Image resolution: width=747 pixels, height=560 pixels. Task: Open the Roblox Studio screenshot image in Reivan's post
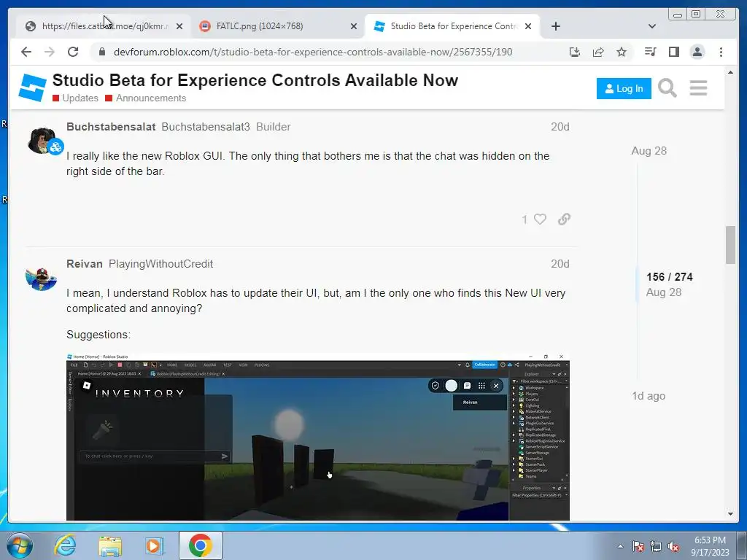click(x=318, y=436)
